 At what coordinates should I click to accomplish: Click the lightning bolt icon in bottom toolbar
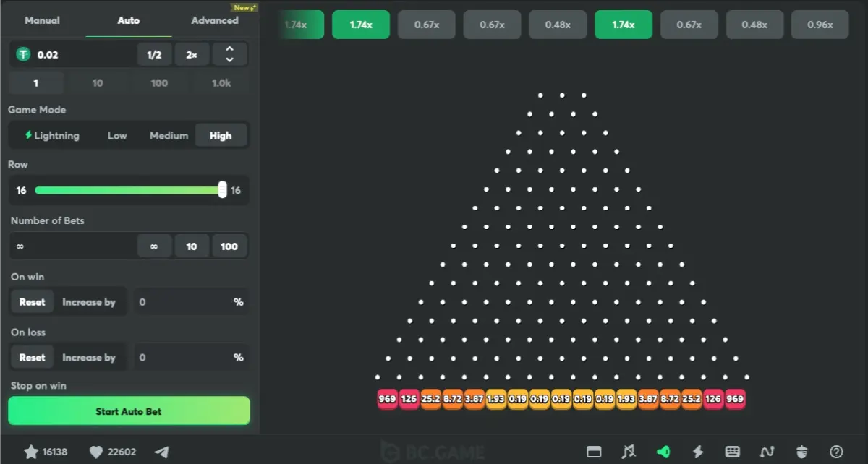(698, 452)
